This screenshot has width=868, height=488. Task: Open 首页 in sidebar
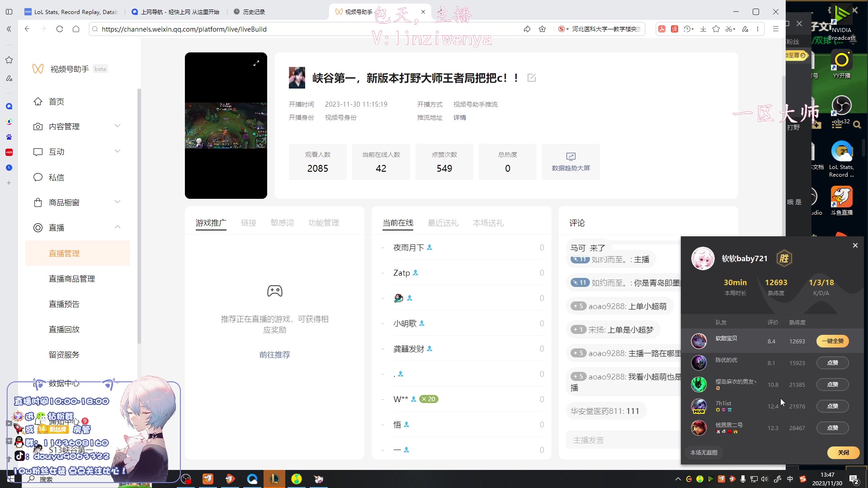pyautogui.click(x=57, y=102)
